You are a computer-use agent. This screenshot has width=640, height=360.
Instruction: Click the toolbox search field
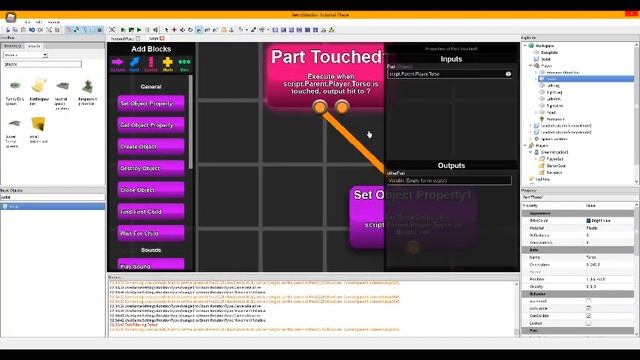(42, 64)
